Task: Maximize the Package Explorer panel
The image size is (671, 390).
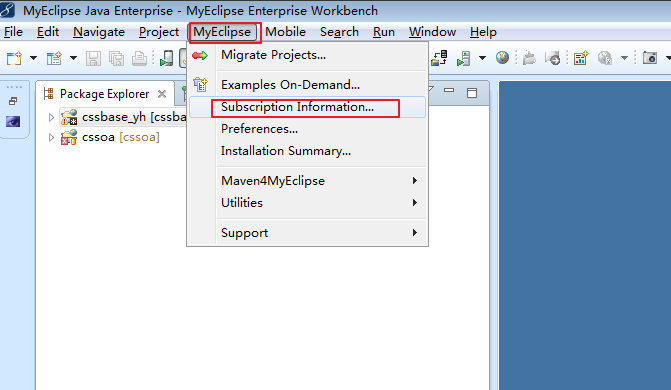Action: pyautogui.click(x=472, y=93)
